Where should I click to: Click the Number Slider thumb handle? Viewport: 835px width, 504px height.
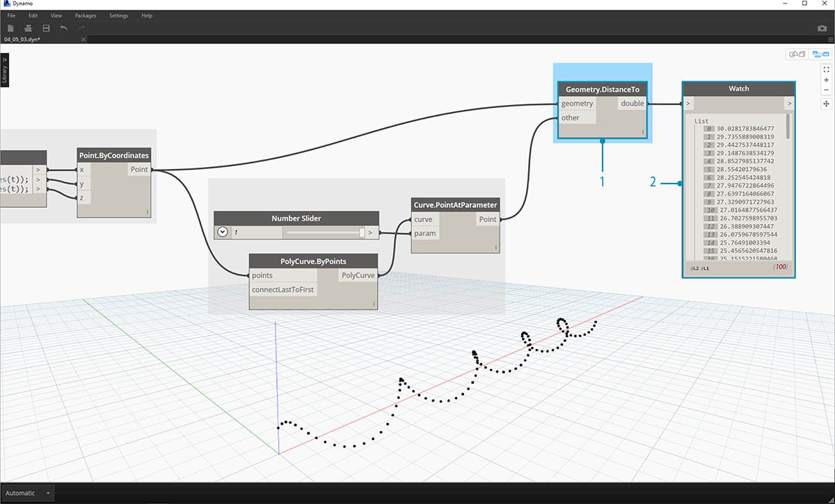click(362, 232)
